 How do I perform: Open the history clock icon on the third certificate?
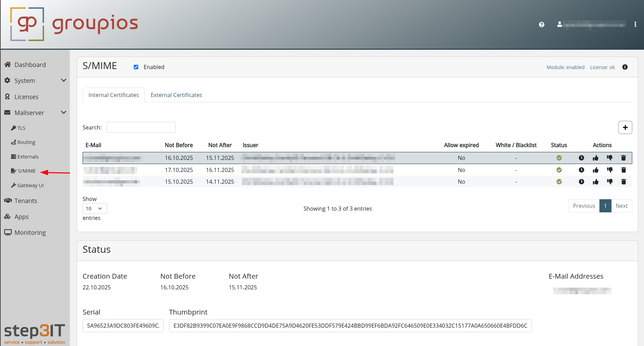(581, 181)
